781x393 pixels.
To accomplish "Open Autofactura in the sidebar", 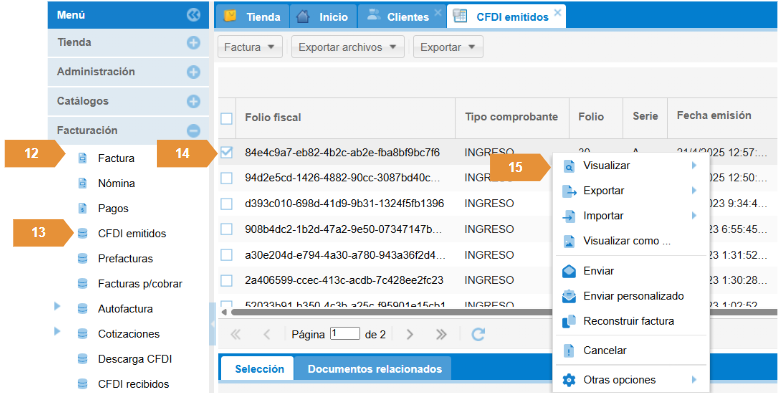I will coord(125,309).
